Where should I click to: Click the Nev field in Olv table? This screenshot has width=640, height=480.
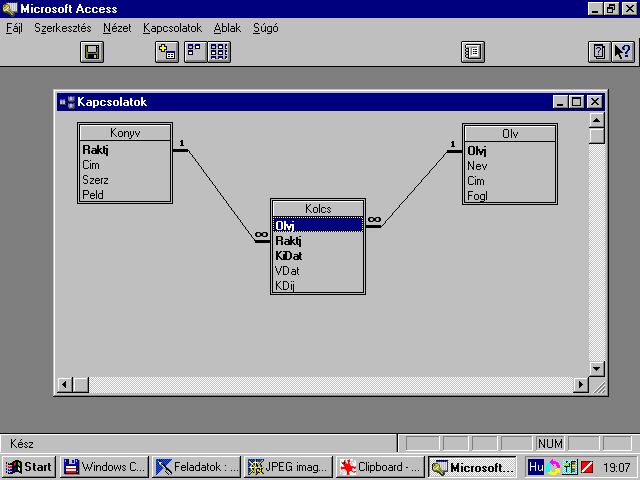478,166
